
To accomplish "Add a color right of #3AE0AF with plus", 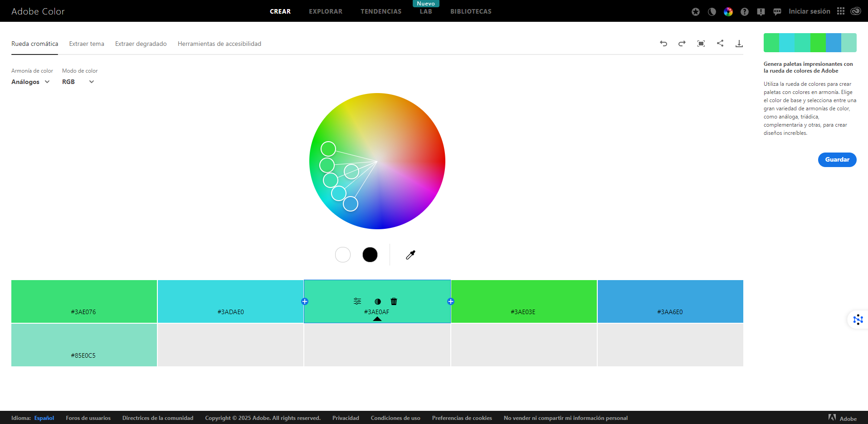I will tap(451, 301).
